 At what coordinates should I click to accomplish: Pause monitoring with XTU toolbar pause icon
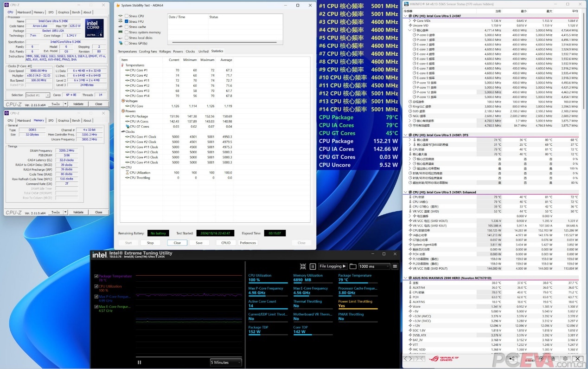tap(313, 266)
